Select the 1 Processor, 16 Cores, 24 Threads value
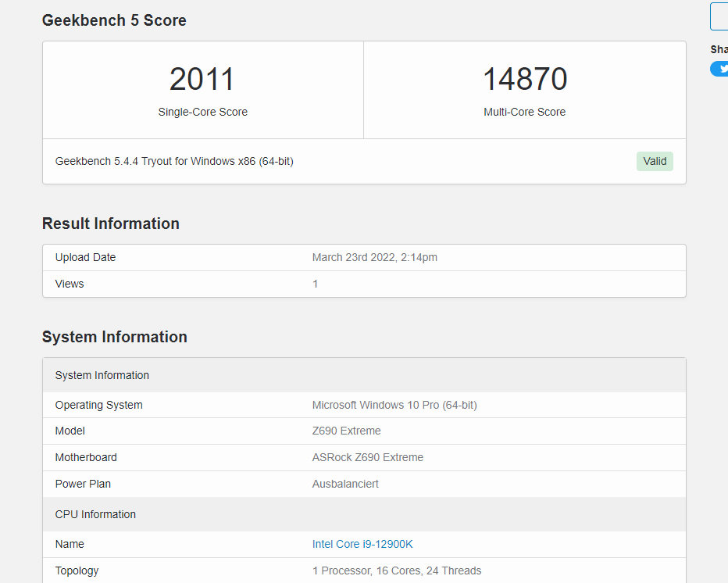The image size is (728, 583). click(x=397, y=571)
